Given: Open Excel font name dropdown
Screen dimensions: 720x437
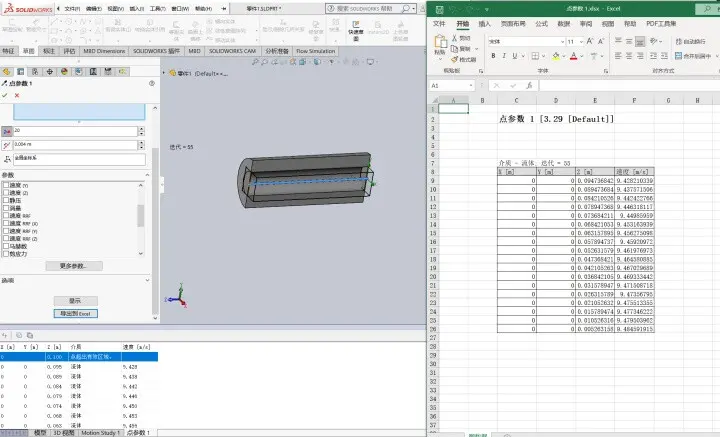Looking at the screenshot, I should coord(562,41).
